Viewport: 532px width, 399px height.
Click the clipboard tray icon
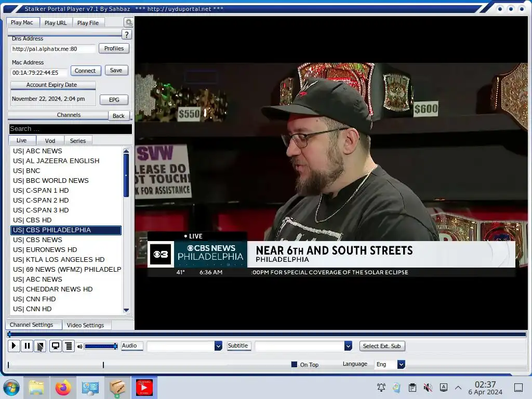coord(412,387)
